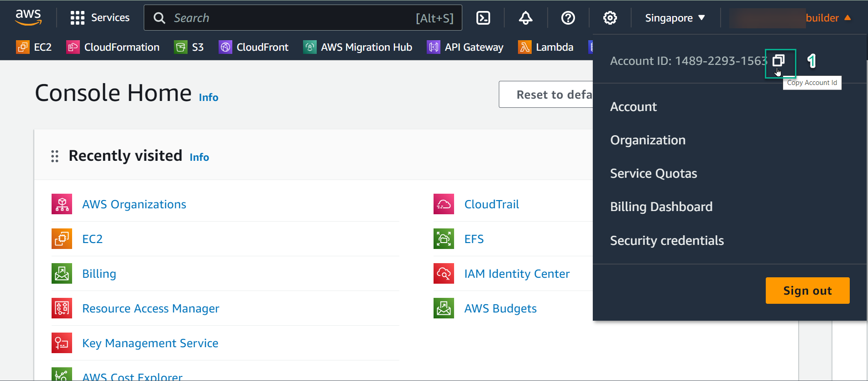Viewport: 868px width, 381px height.
Task: Open Account from the user menu
Action: (x=633, y=106)
